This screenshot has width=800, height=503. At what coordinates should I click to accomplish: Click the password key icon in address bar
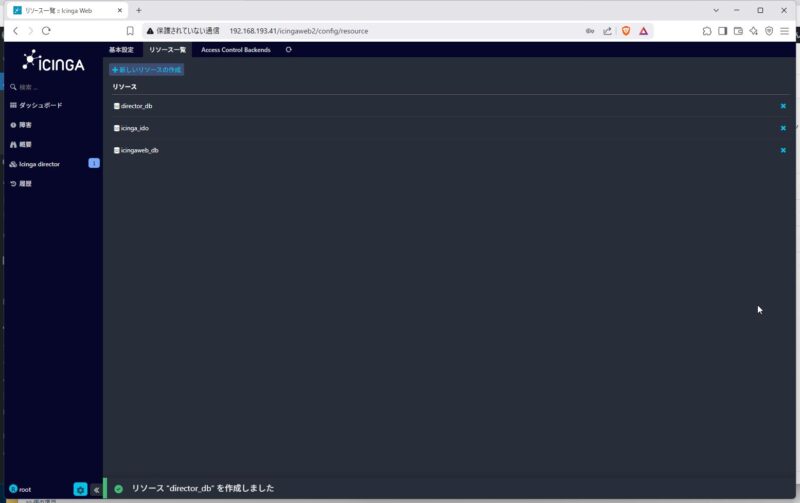(x=590, y=31)
